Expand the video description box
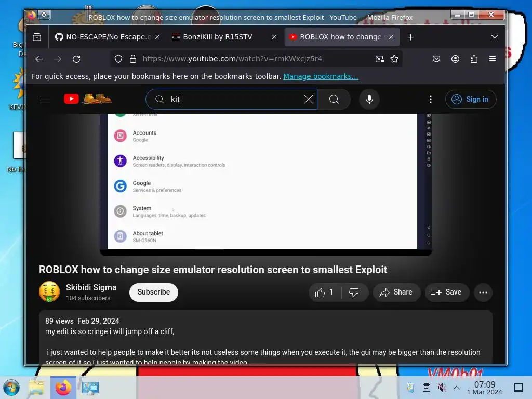This screenshot has width=532, height=399. [x=265, y=338]
